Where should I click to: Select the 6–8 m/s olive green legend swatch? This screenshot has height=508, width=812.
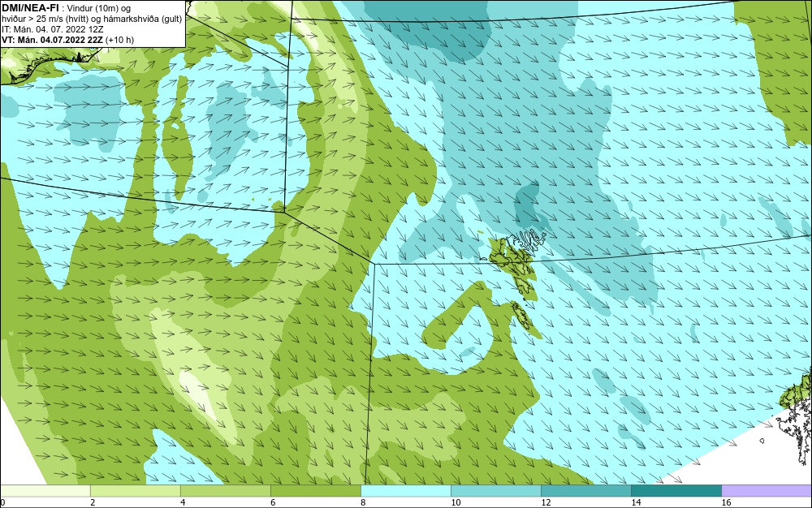(x=315, y=491)
